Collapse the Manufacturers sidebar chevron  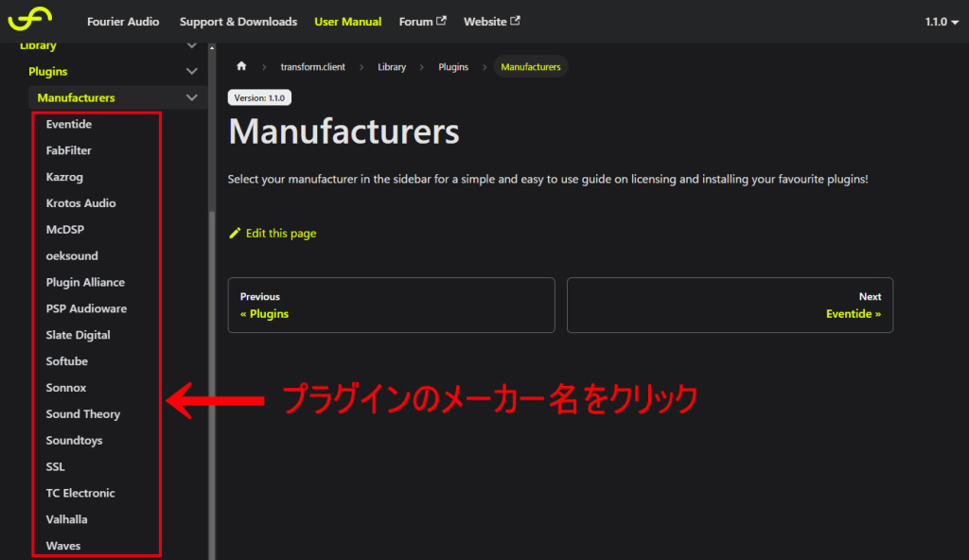[191, 97]
